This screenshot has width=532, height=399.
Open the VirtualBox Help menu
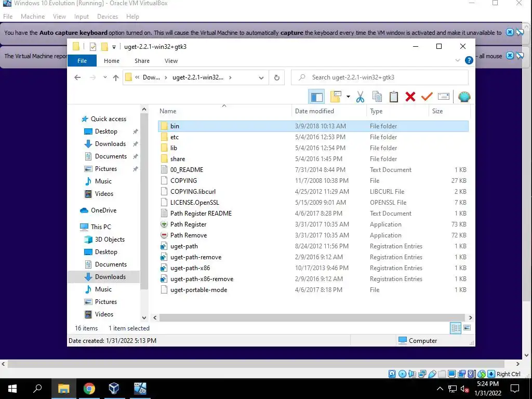tap(132, 16)
